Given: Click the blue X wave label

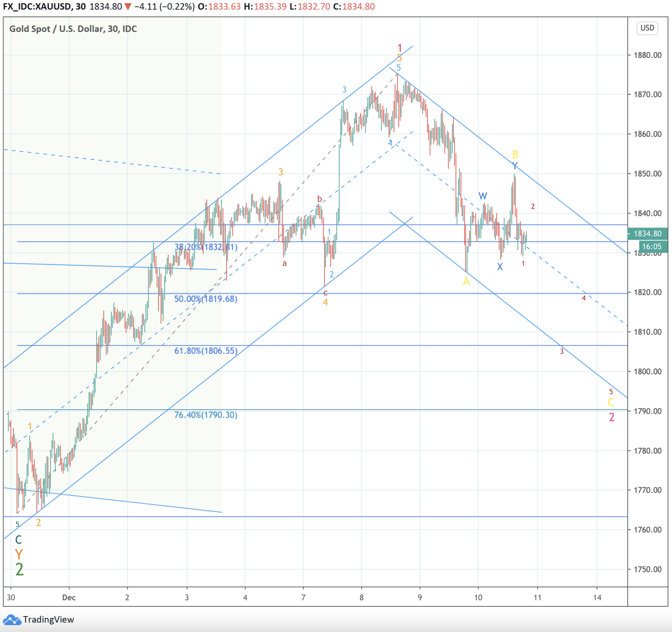Looking at the screenshot, I should pyautogui.click(x=500, y=267).
